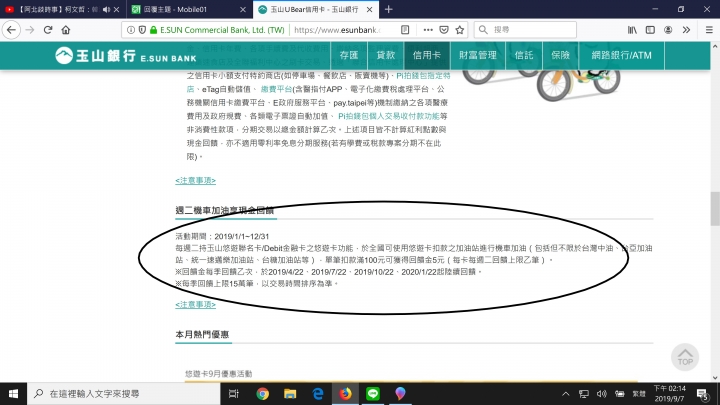The width and height of the screenshot is (720, 405).
Task: Open a new browser tab
Action: tap(388, 9)
